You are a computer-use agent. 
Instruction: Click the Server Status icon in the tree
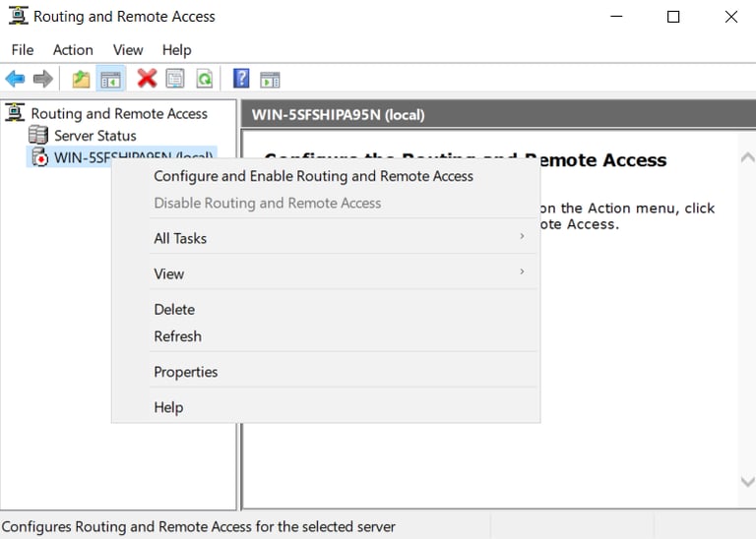[38, 136]
